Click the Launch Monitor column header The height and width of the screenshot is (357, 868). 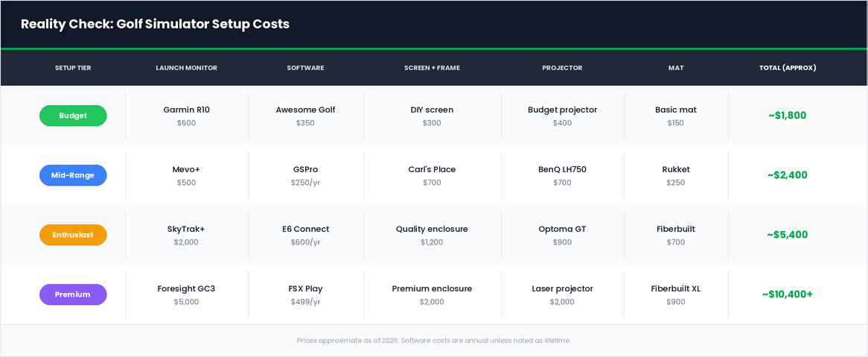186,68
